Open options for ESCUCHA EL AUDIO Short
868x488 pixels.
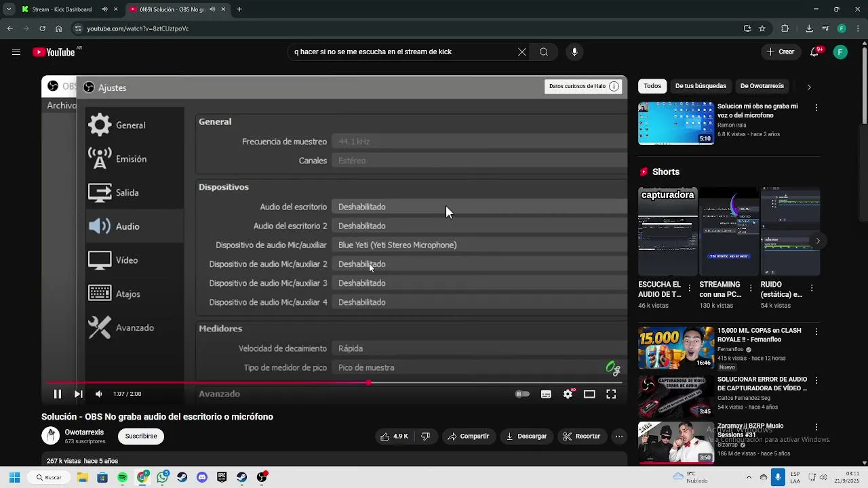(x=689, y=289)
